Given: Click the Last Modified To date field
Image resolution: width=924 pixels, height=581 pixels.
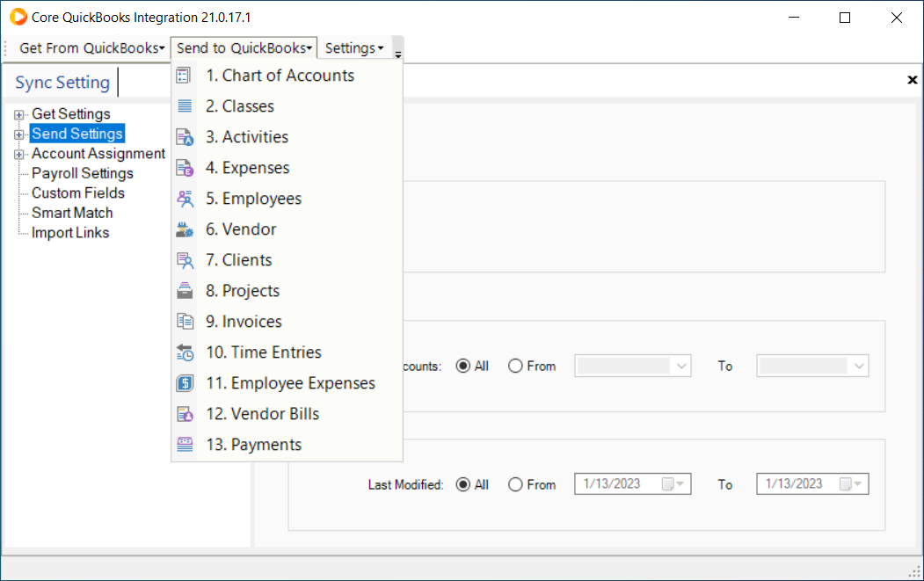Looking at the screenshot, I should point(812,483).
